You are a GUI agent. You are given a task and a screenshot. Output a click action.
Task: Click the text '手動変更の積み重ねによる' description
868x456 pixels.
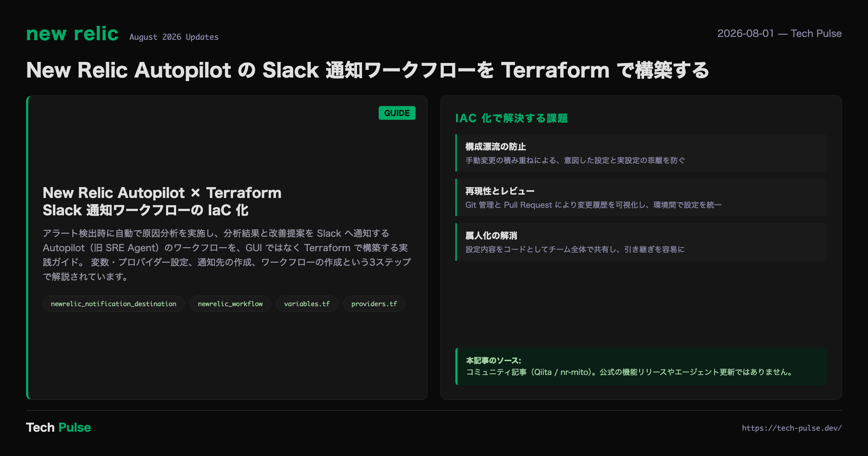[x=575, y=160]
